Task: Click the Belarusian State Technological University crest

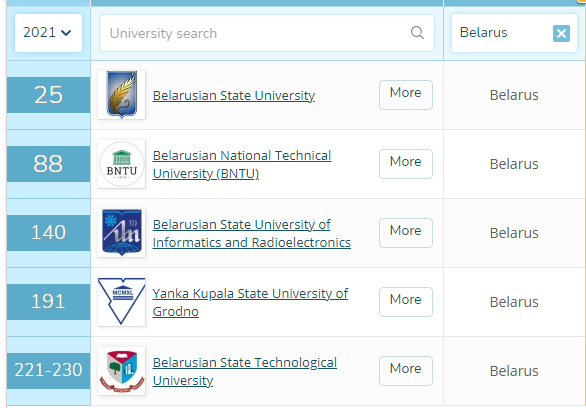Action: click(121, 371)
